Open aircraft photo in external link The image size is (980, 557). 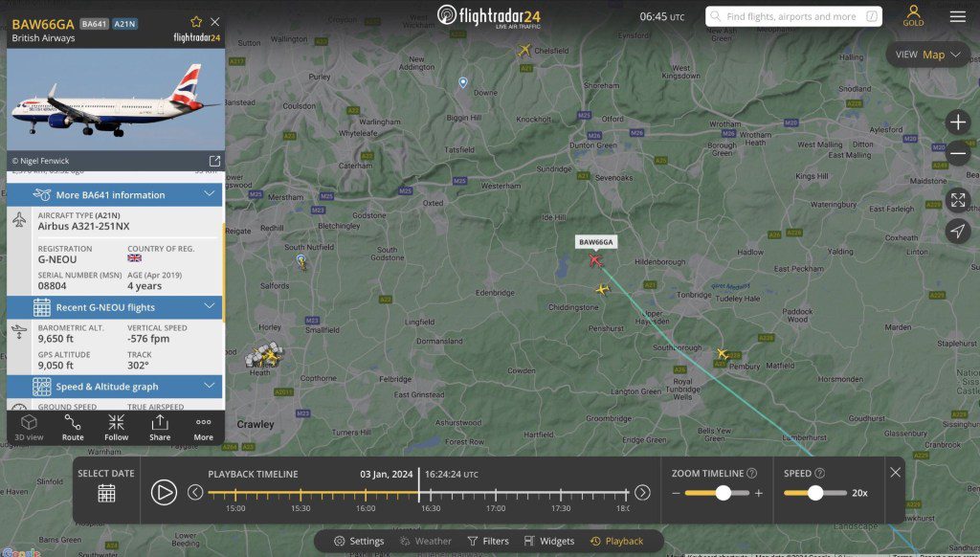214,161
